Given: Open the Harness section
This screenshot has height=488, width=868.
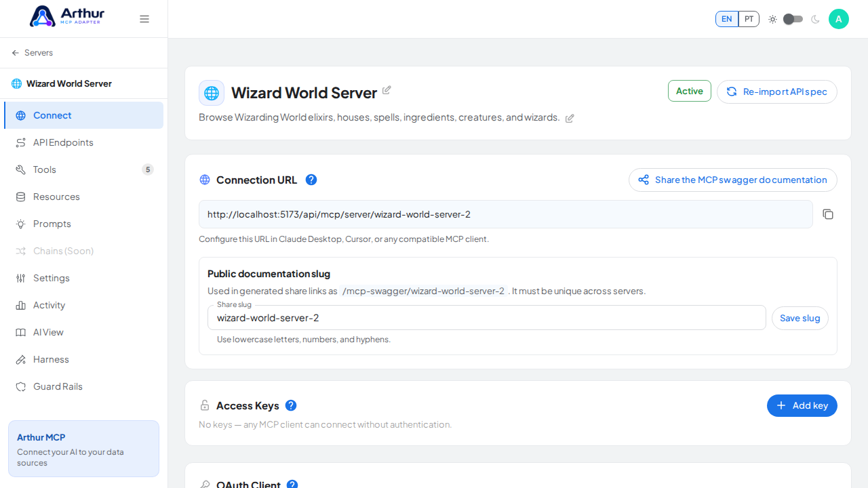Looking at the screenshot, I should click(84, 359).
